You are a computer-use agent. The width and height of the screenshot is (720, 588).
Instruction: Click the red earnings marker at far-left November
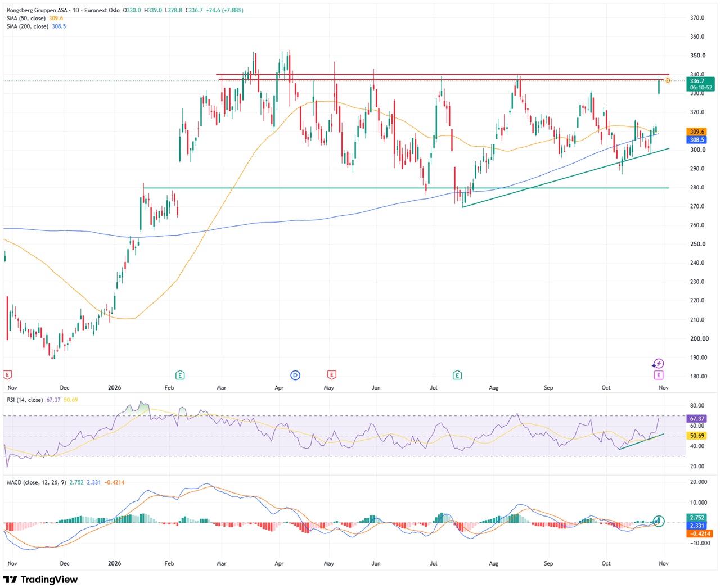pos(8,375)
